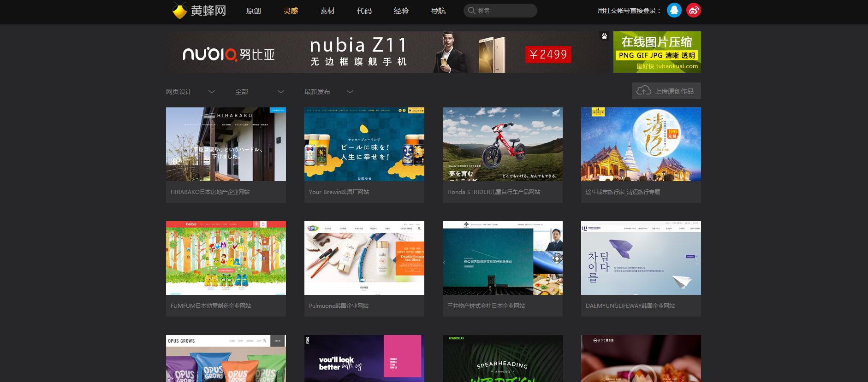This screenshot has width=868, height=382.
Task: Open the 清迈 travel thumbnail
Action: pos(641,144)
